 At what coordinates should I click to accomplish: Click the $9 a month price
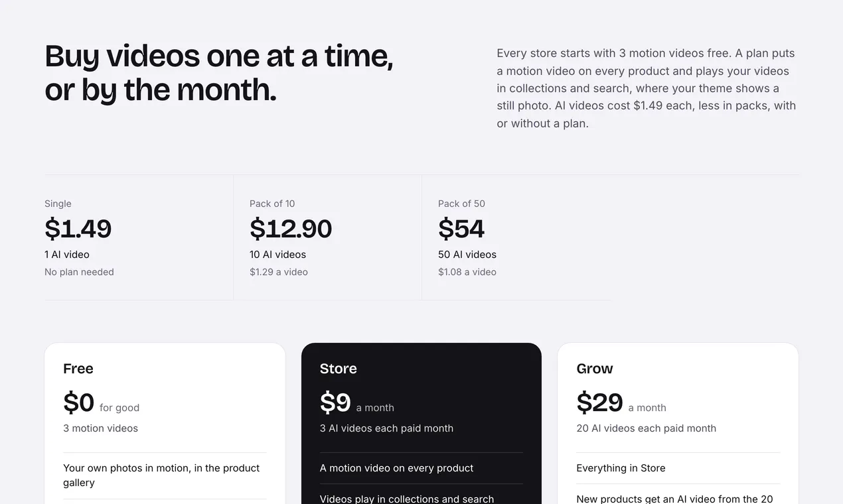click(x=357, y=403)
